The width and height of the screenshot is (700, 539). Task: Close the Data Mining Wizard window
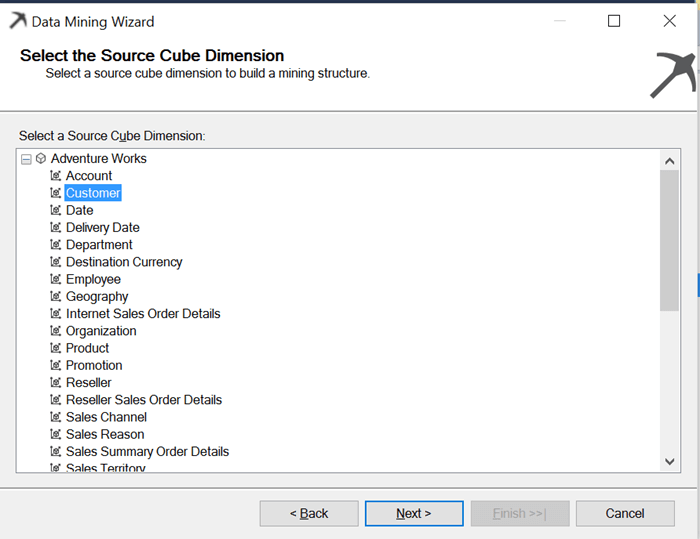click(x=669, y=21)
